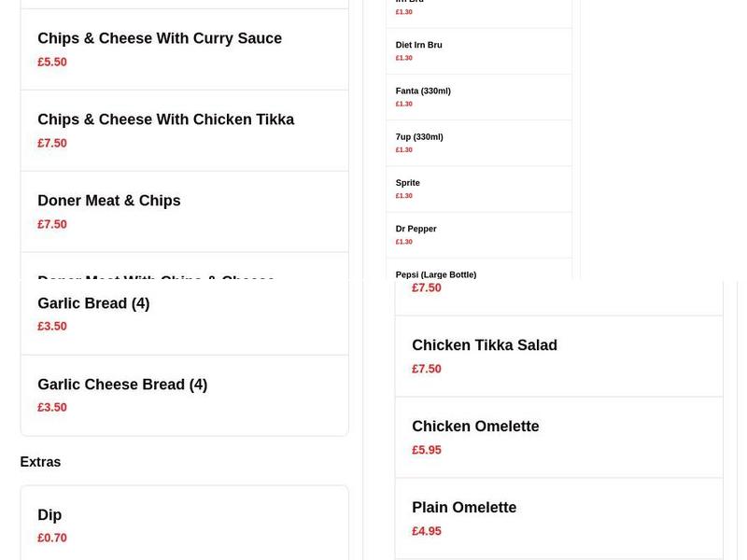Choose the Plain Omelette
The height and width of the screenshot is (560, 747).
[464, 507]
